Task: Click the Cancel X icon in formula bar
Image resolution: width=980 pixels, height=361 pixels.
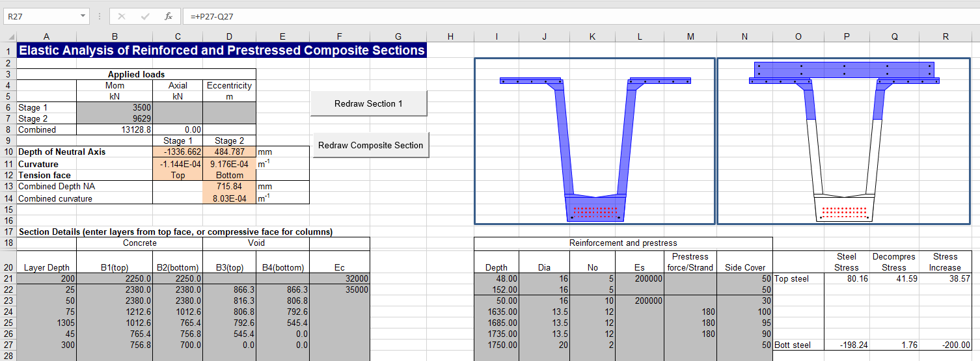Action: (122, 16)
